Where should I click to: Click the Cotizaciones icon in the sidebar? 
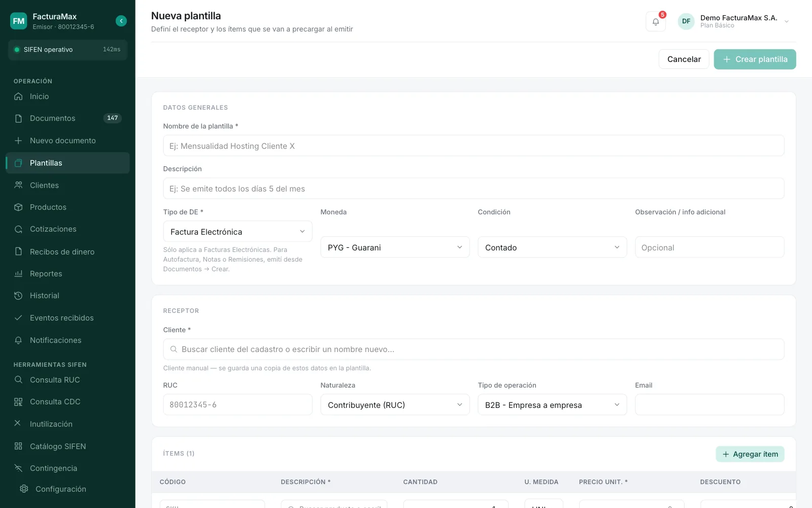18,229
